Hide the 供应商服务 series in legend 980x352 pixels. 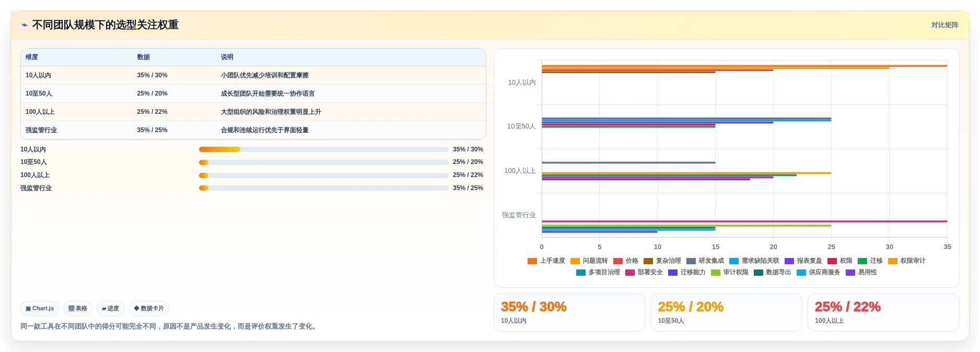pyautogui.click(x=819, y=273)
